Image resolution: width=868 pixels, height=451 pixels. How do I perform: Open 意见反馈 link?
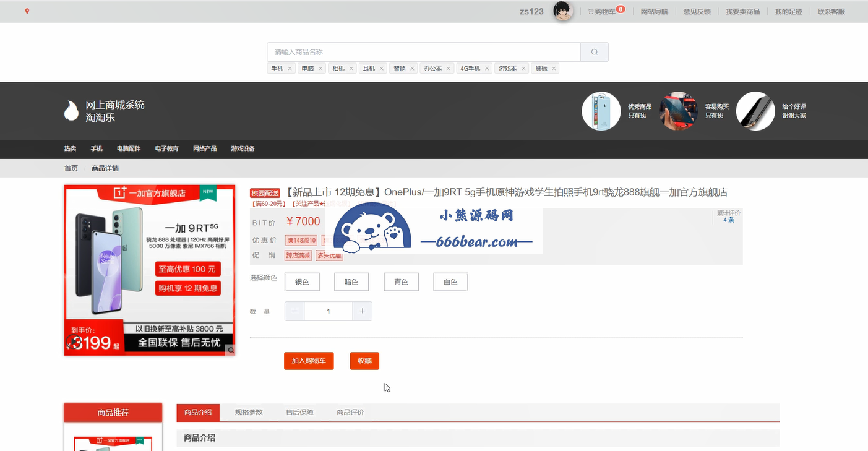coord(697,12)
